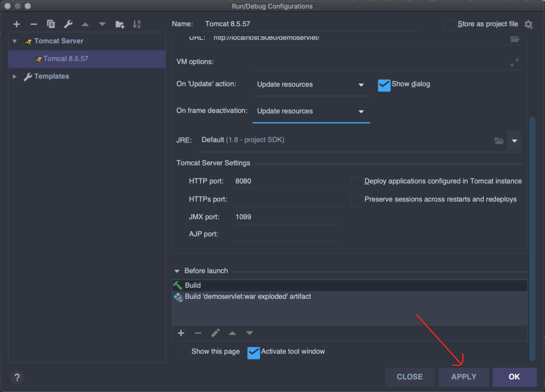This screenshot has height=392, width=545.
Task: Open help with the question mark
Action: (17, 378)
